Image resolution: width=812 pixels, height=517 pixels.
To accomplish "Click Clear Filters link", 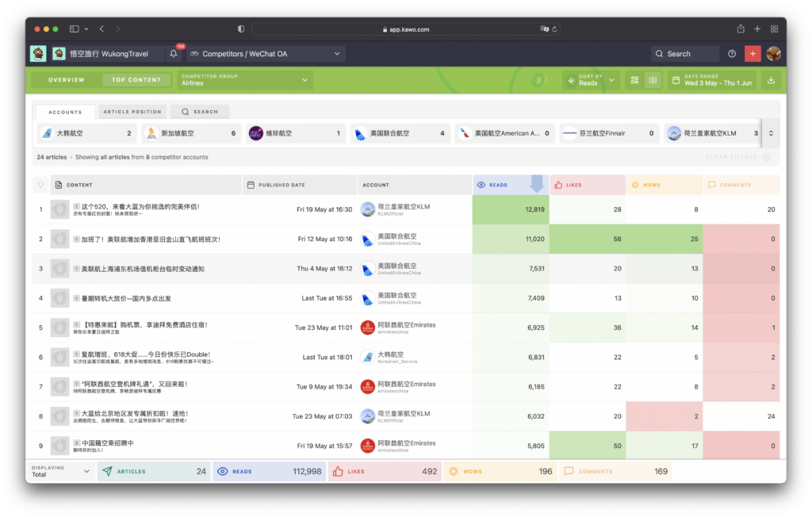I will [737, 157].
